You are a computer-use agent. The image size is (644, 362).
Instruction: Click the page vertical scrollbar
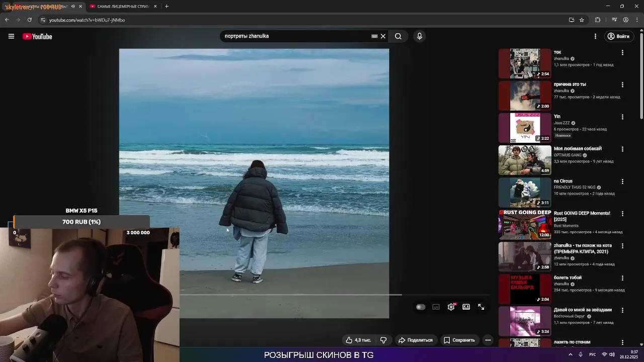click(641, 75)
